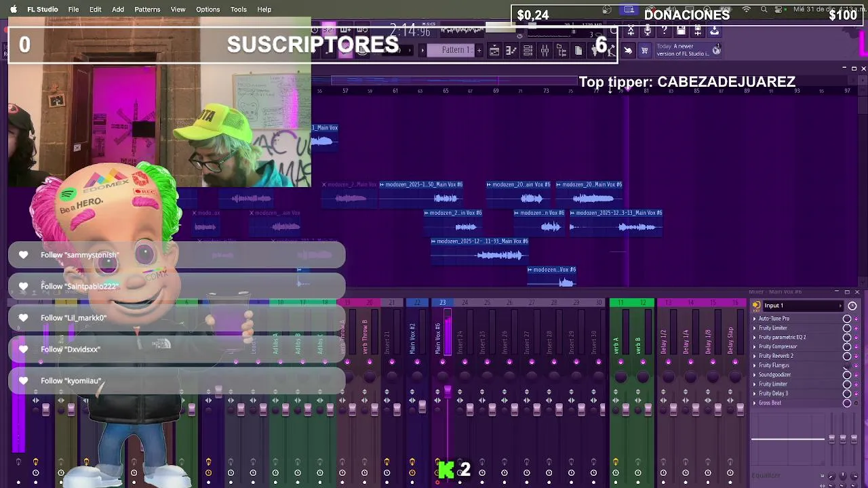Click the Control Center icon in menu bar

click(778, 9)
